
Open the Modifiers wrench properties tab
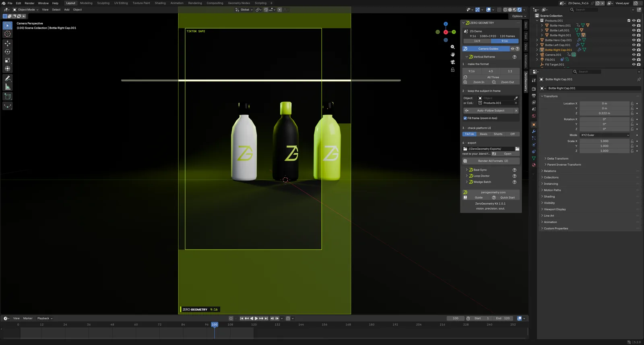click(x=534, y=131)
